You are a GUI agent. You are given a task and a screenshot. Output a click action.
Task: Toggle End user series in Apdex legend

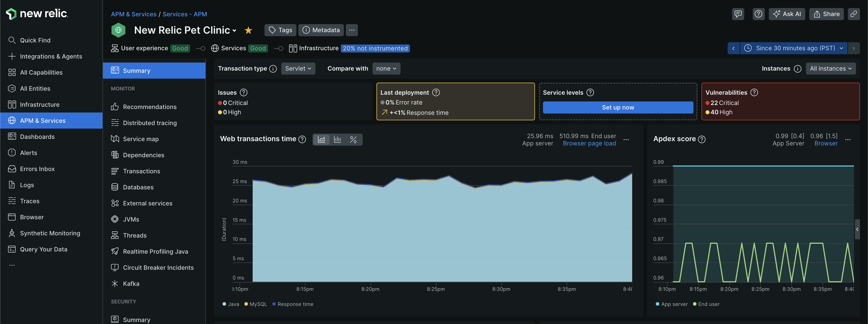pyautogui.click(x=706, y=304)
